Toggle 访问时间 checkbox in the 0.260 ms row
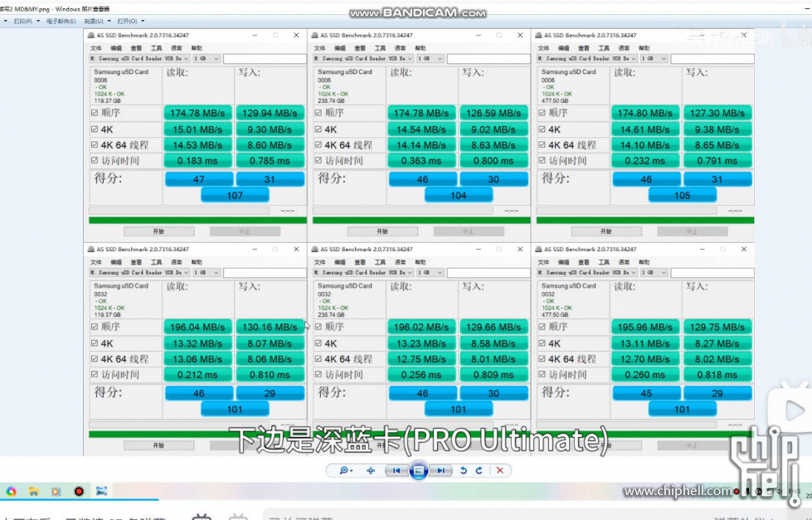Viewport: 812px width, 520px height. point(542,375)
